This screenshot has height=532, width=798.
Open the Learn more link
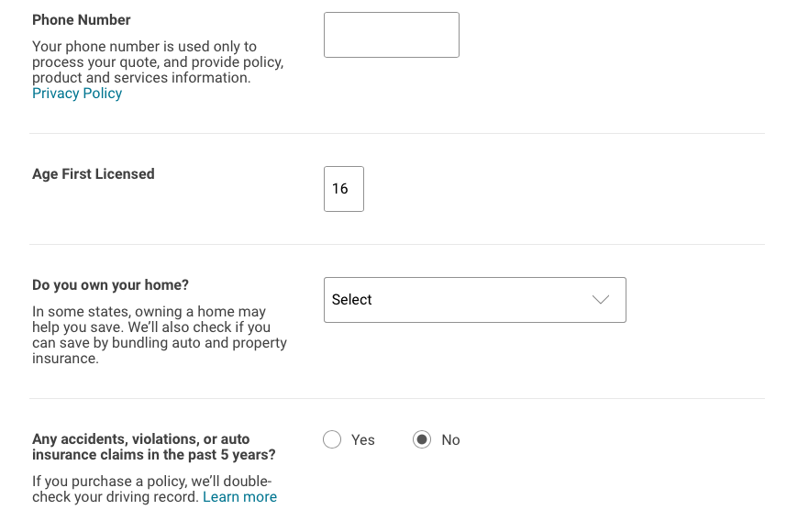click(x=239, y=497)
